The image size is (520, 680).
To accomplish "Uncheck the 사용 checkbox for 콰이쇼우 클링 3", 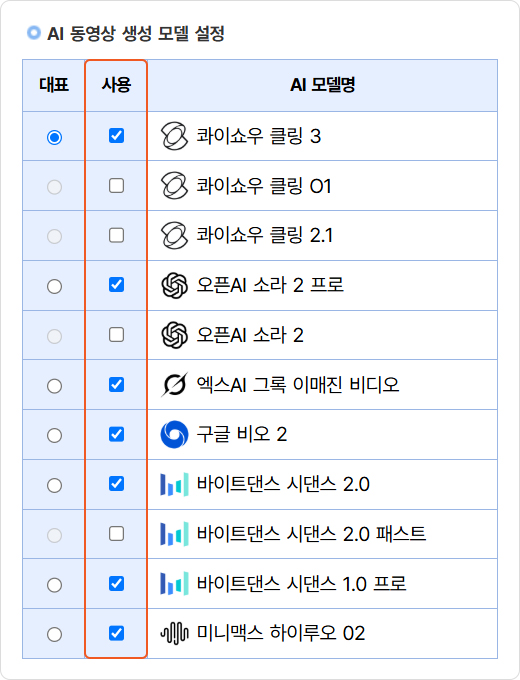I will coord(116,136).
